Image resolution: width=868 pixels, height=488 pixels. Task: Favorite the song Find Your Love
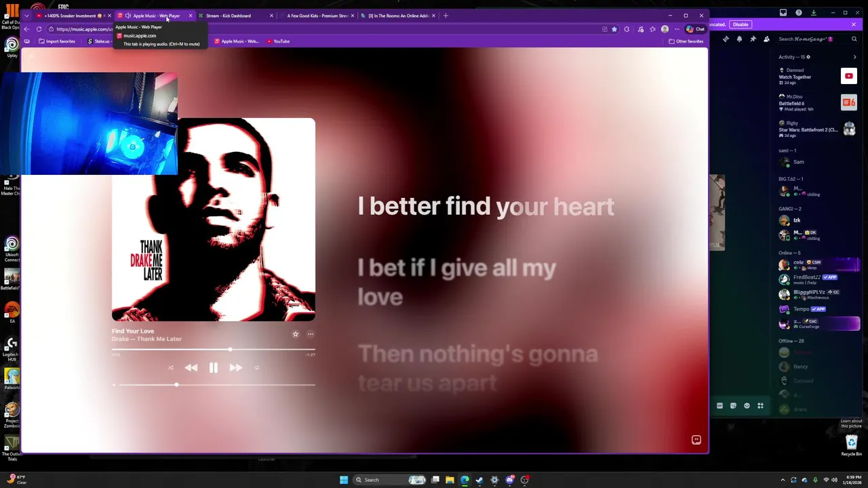(x=296, y=334)
